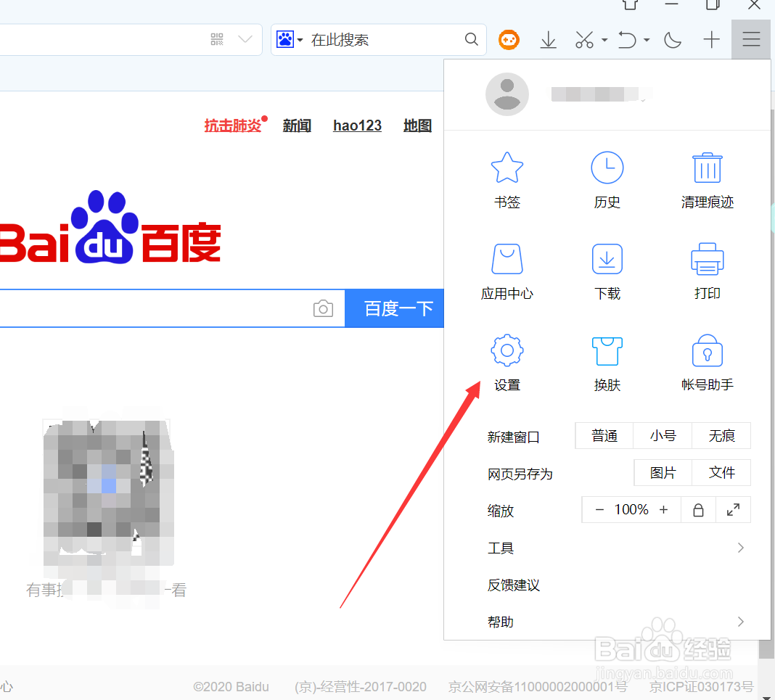Toggle night mode with the moon icon
Image resolution: width=775 pixels, height=700 pixels.
[x=672, y=40]
